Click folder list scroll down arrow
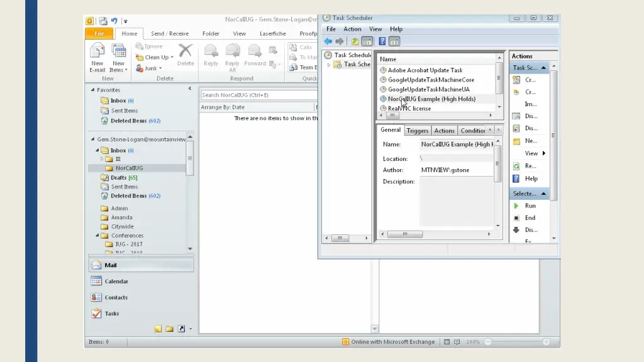 [190, 249]
